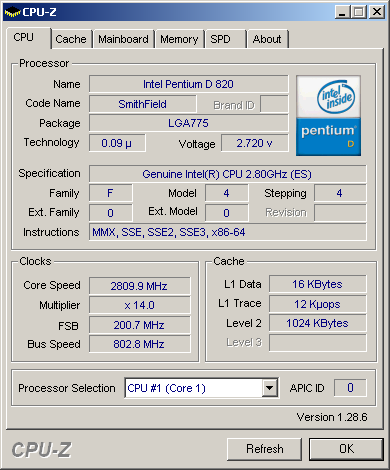Click the Processor Selection label
This screenshot has width=390, height=470.
(x=67, y=388)
